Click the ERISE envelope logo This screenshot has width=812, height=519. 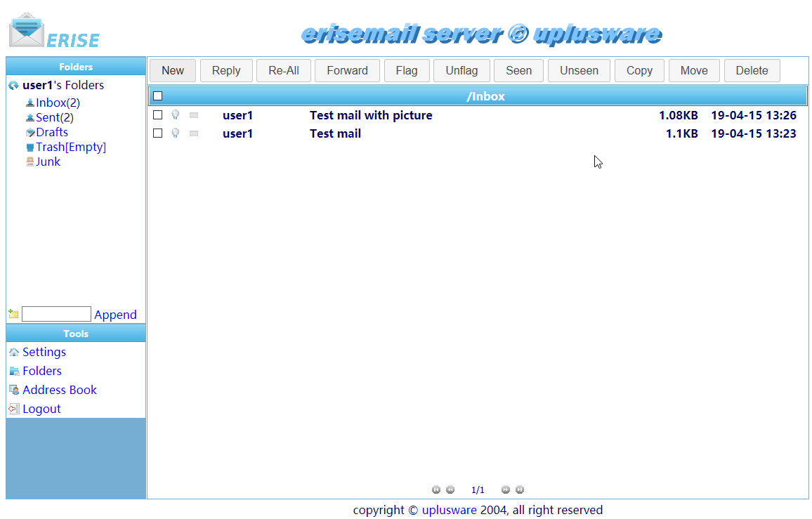click(x=27, y=30)
